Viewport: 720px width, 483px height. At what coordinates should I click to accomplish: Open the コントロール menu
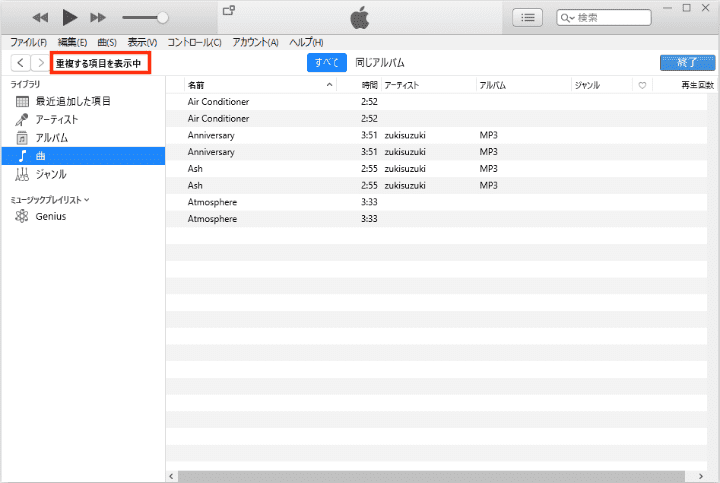[x=195, y=42]
